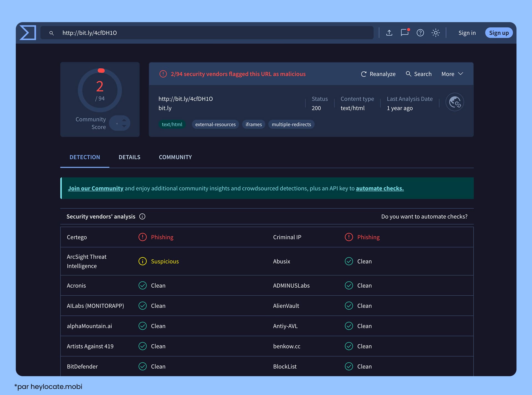Viewport: 532px width, 395px height.
Task: Click the URL search input field
Action: pyautogui.click(x=207, y=33)
